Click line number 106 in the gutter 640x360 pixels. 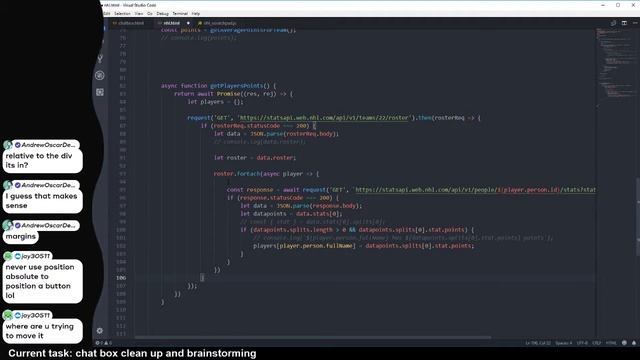tap(121, 278)
